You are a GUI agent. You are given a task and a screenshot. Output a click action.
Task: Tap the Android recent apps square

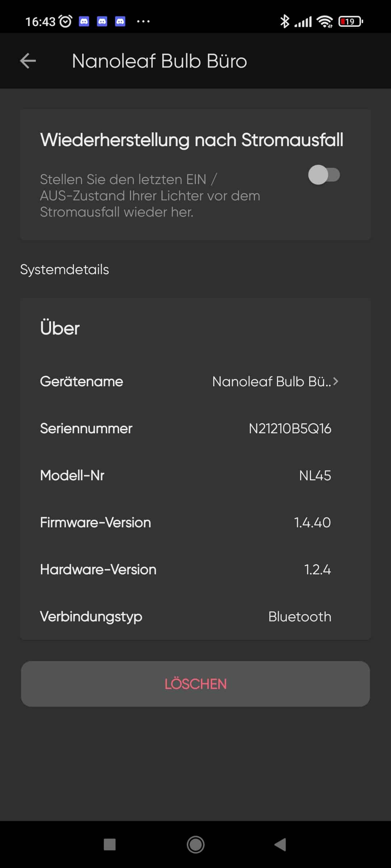click(x=110, y=845)
